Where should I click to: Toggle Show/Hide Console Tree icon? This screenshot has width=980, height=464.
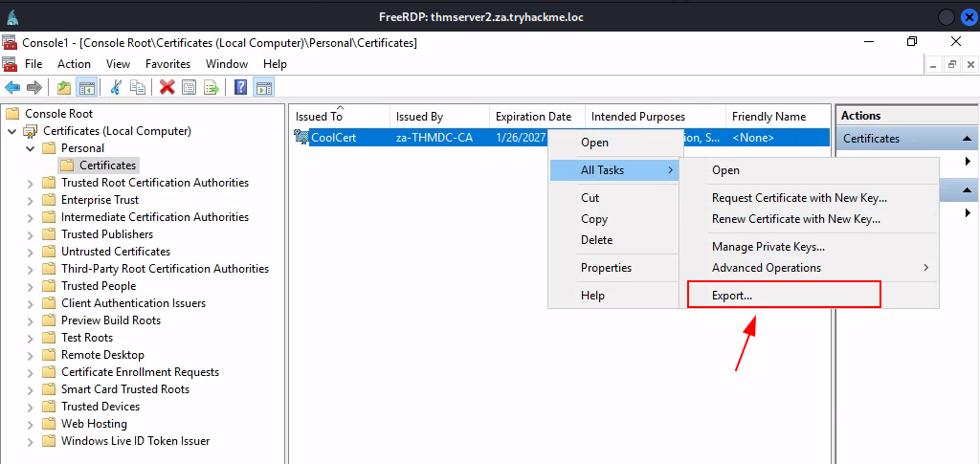(x=85, y=87)
